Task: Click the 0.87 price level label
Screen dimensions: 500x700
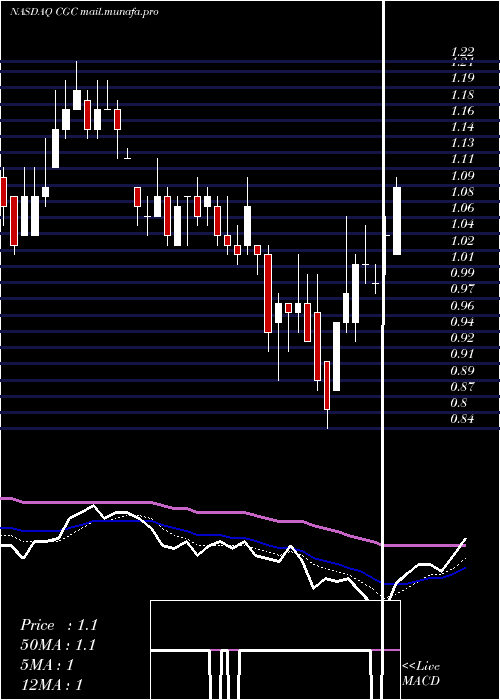Action: 462,387
